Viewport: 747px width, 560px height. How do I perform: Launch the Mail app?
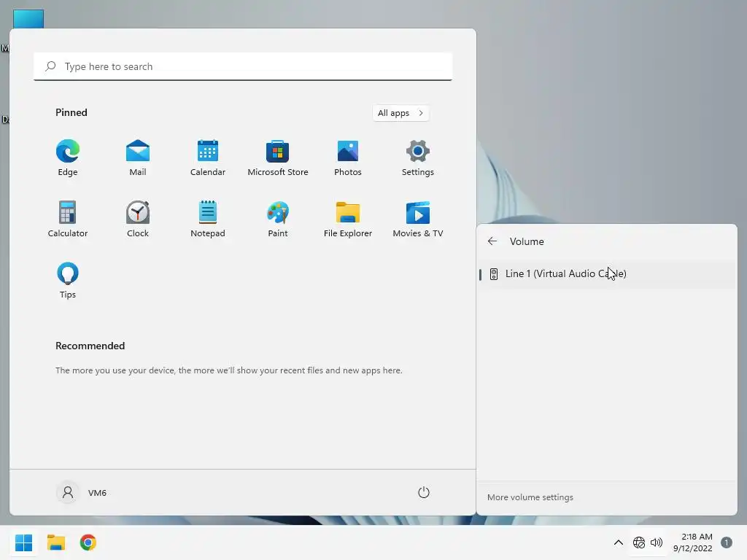click(x=138, y=158)
